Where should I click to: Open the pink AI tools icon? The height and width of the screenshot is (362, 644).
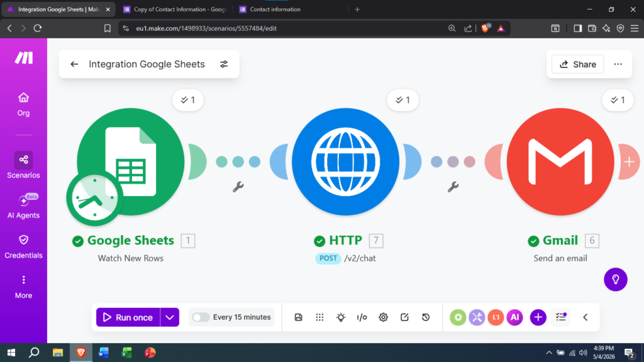pyautogui.click(x=514, y=317)
